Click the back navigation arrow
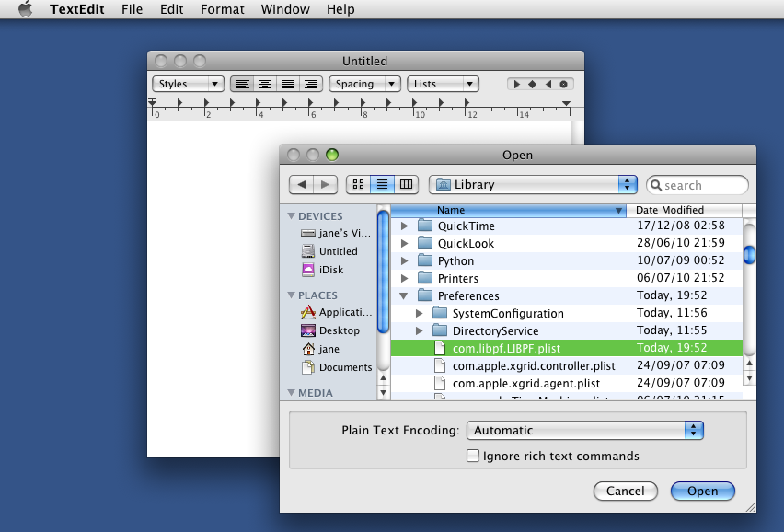Viewport: 784px width, 532px height. point(302,184)
